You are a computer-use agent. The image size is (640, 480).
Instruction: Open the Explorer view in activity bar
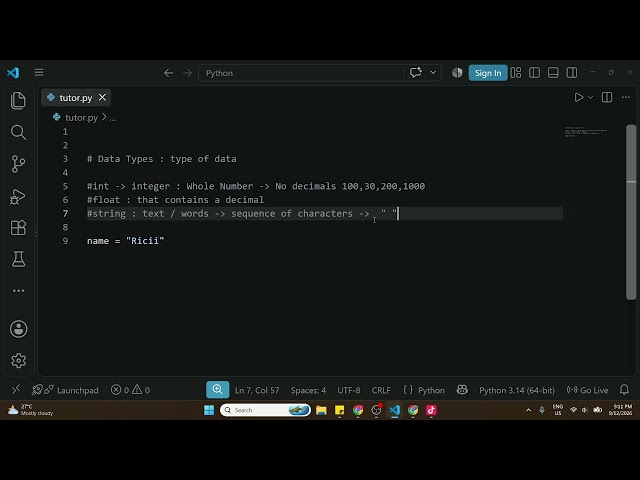(18, 100)
